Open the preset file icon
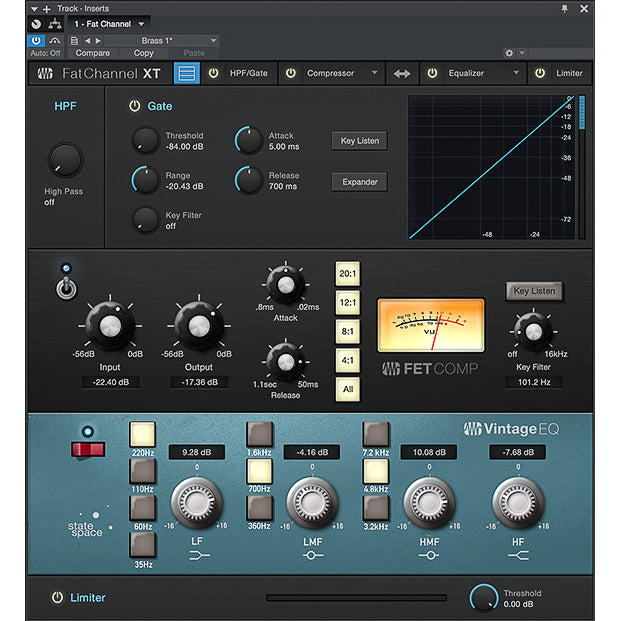The width and height of the screenshot is (621, 621). [x=74, y=40]
